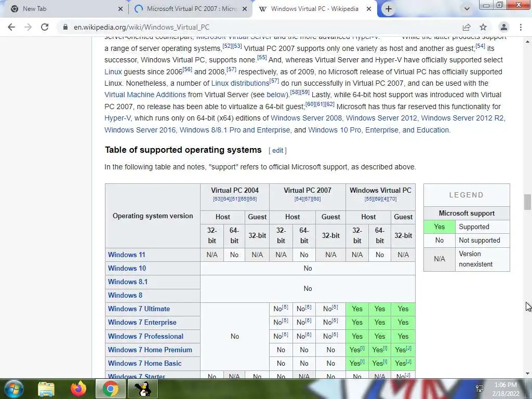Open the Windows 7 Professional link

coord(145,336)
